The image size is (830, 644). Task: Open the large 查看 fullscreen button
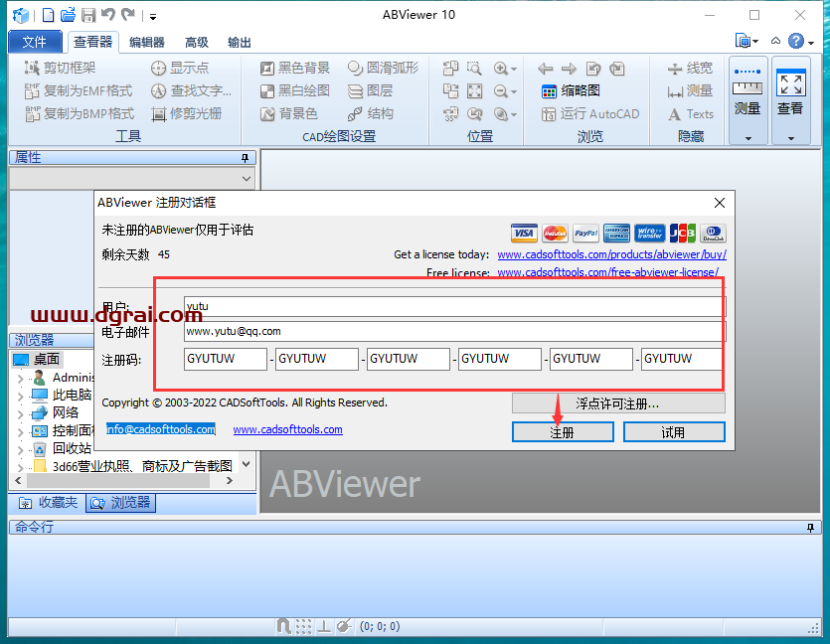(790, 100)
